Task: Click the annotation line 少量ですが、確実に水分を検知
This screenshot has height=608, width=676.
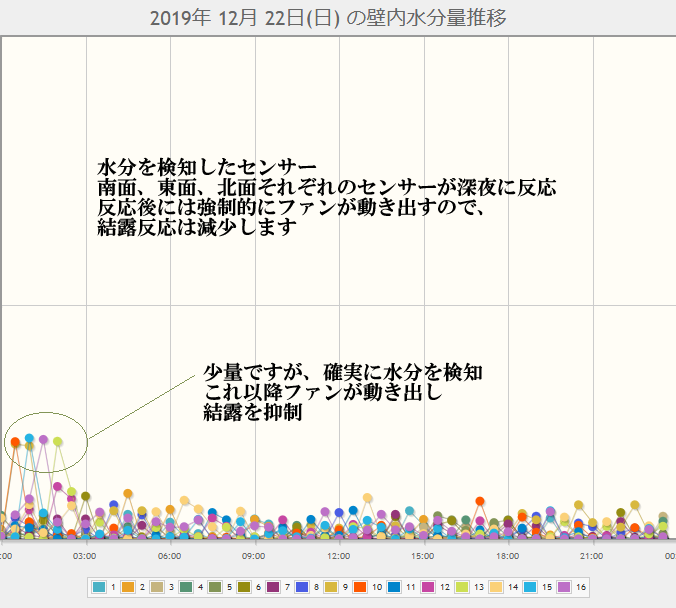Action: (343, 373)
